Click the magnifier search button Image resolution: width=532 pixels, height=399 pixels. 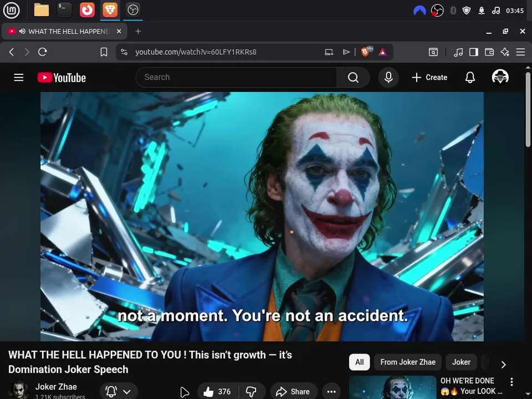[x=353, y=78]
